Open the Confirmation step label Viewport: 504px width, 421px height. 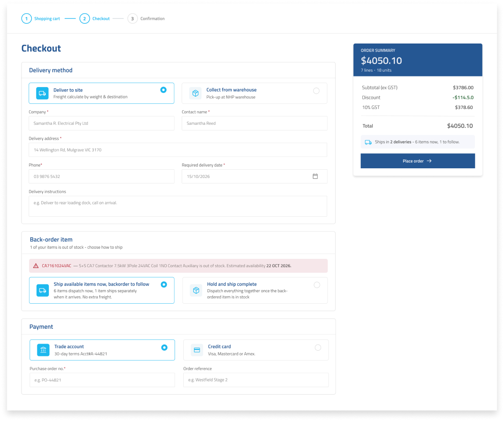(x=152, y=18)
